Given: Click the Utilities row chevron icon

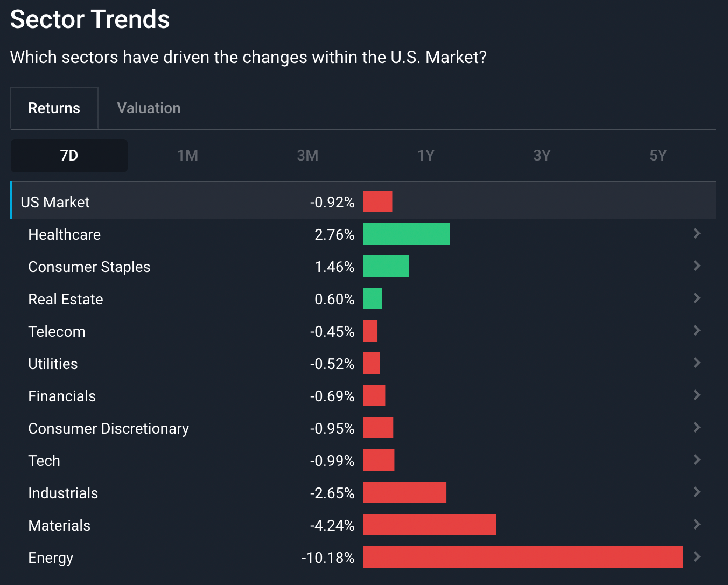Looking at the screenshot, I should pyautogui.click(x=697, y=363).
